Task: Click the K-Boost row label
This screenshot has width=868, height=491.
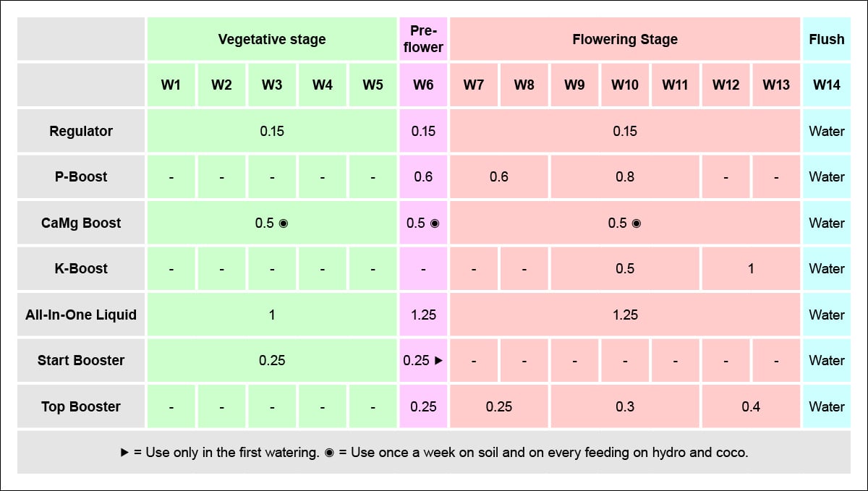Action: [81, 269]
